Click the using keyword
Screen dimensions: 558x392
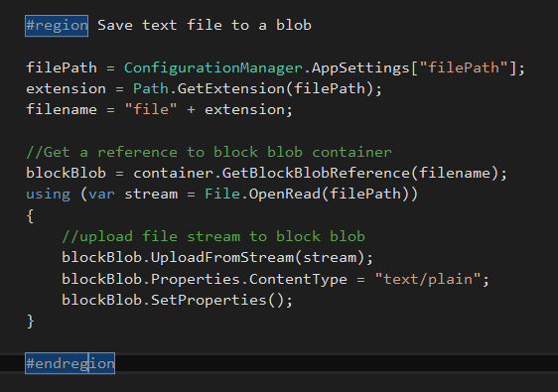tap(48, 195)
